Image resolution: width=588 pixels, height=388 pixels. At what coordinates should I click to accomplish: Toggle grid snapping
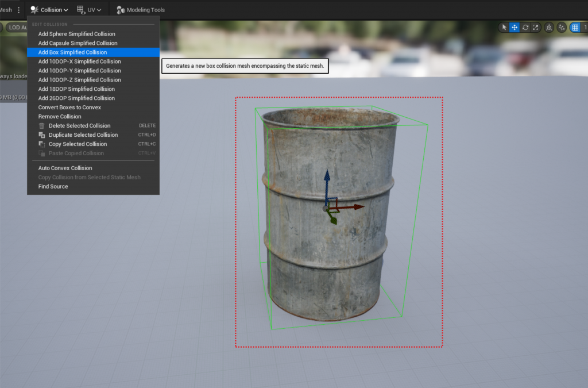575,28
